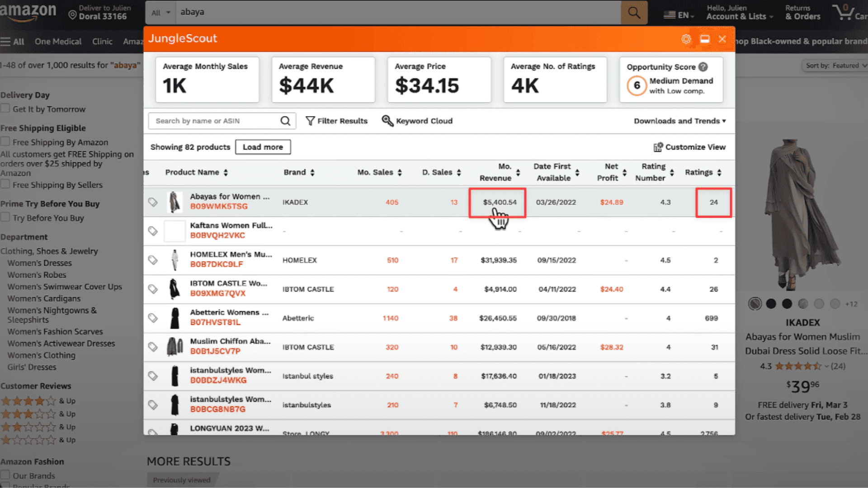
Task: Expand Downloads and Trends dropdown
Action: pyautogui.click(x=679, y=121)
